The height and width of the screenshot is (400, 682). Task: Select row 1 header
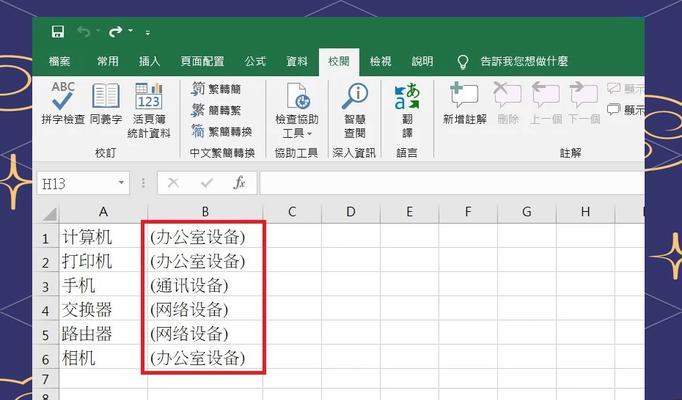(45, 238)
